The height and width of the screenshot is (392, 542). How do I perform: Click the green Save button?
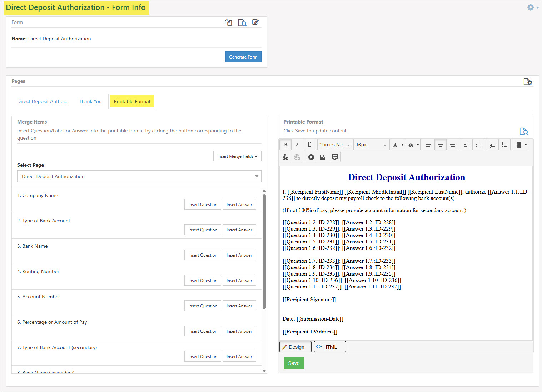coord(294,363)
